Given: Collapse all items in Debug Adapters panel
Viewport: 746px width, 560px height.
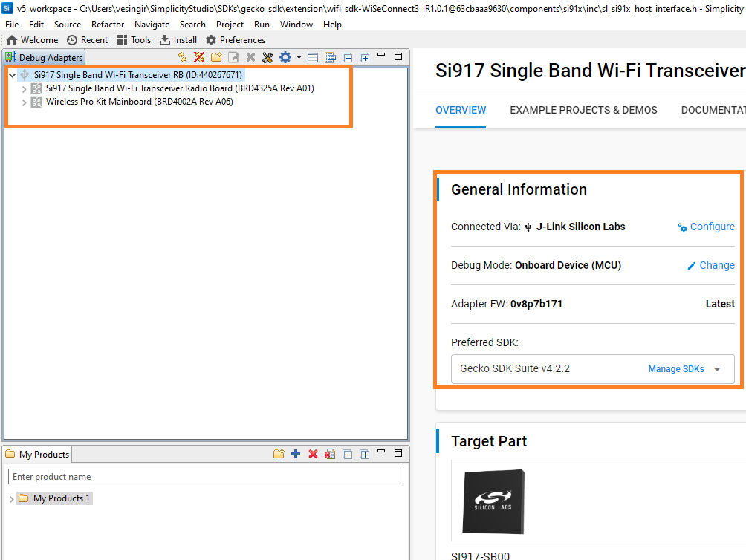Looking at the screenshot, I should click(x=347, y=57).
